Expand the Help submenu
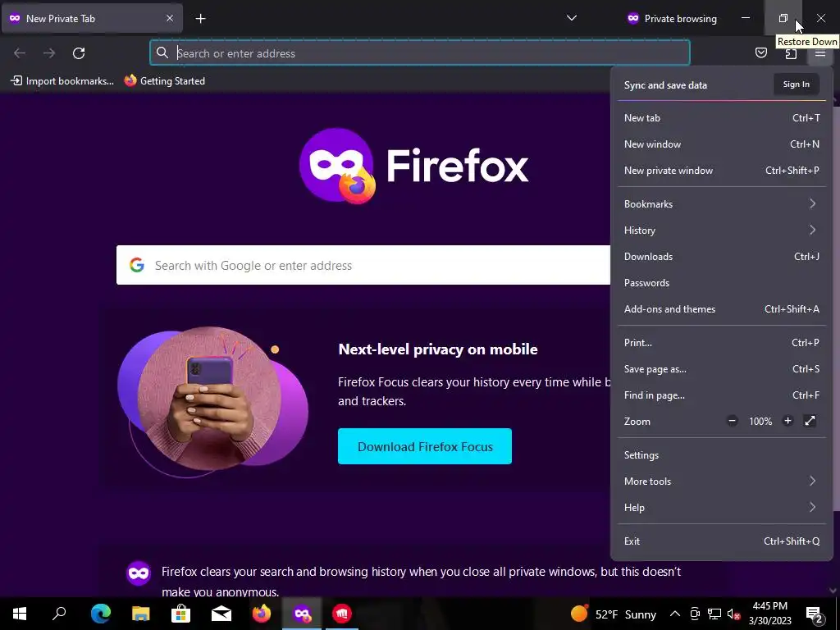 click(722, 508)
